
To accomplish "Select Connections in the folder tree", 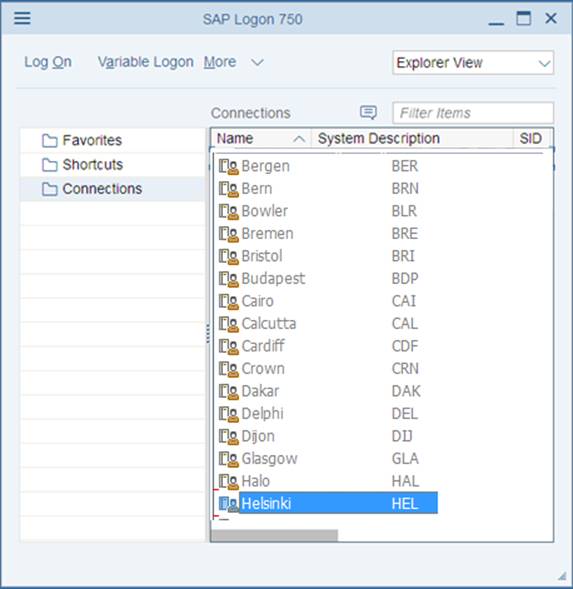I will (x=102, y=189).
